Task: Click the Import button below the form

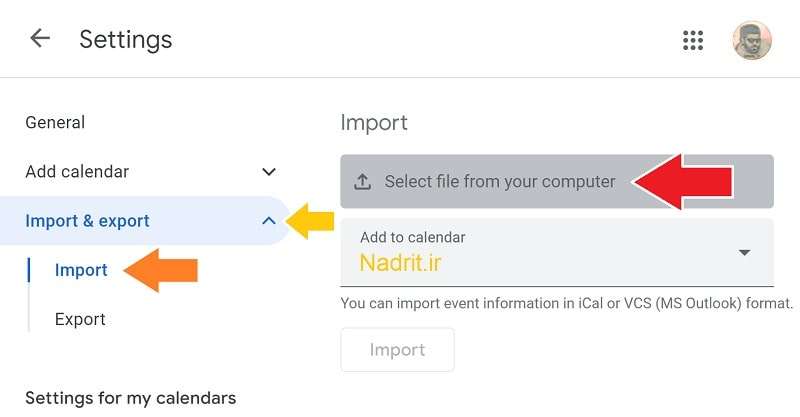Action: click(x=397, y=350)
